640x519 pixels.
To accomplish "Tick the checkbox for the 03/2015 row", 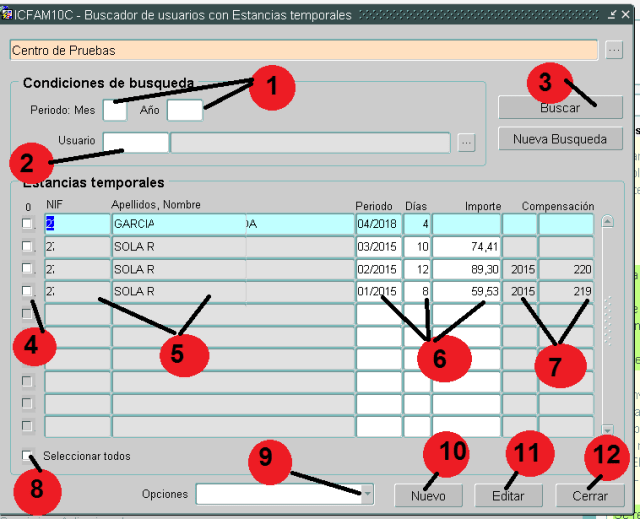I will (x=27, y=247).
